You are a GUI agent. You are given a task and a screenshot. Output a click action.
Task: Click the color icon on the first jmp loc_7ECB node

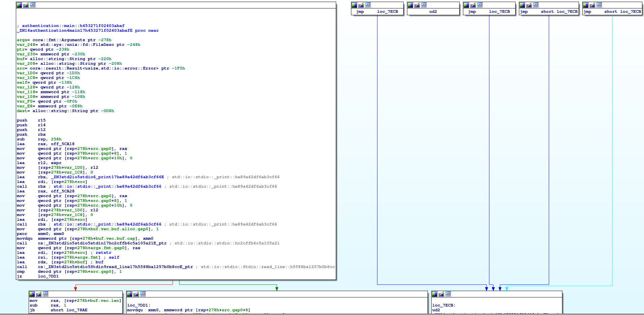354,5
